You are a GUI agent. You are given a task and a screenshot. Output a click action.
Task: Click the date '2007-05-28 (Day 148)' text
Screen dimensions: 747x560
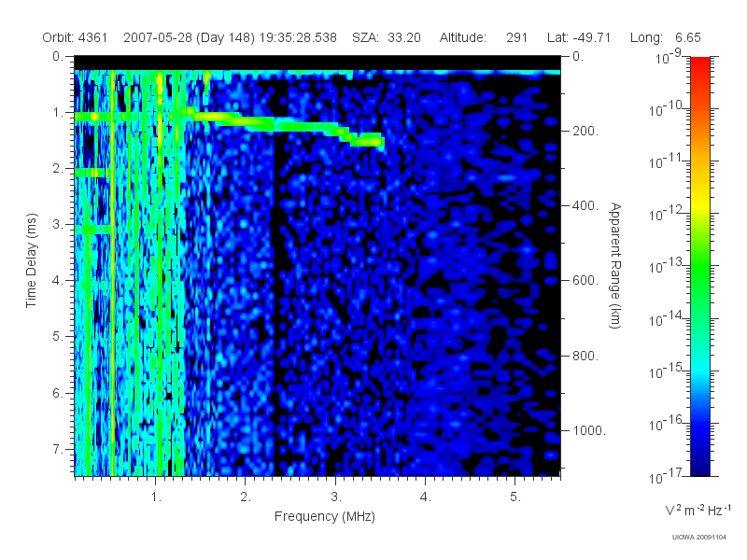point(190,37)
